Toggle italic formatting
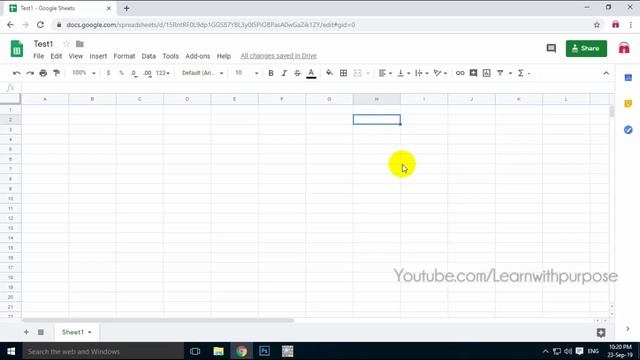 pos(284,73)
